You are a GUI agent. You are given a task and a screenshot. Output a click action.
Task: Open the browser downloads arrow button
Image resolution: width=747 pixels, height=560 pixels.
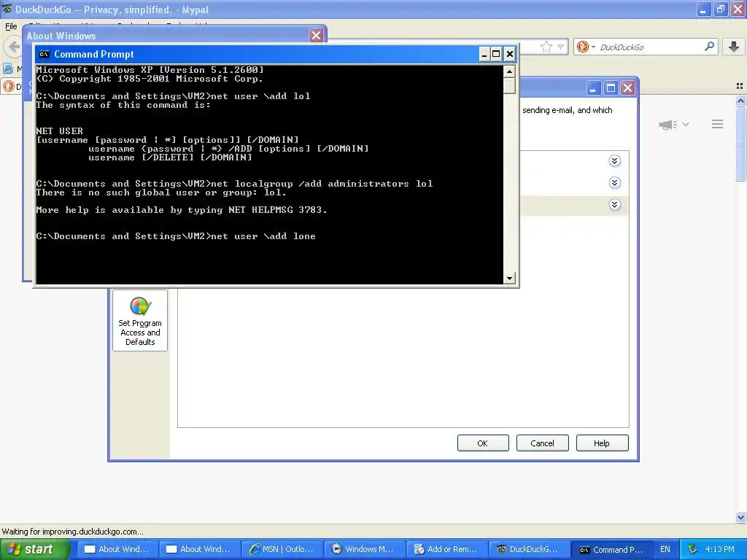pyautogui.click(x=734, y=47)
